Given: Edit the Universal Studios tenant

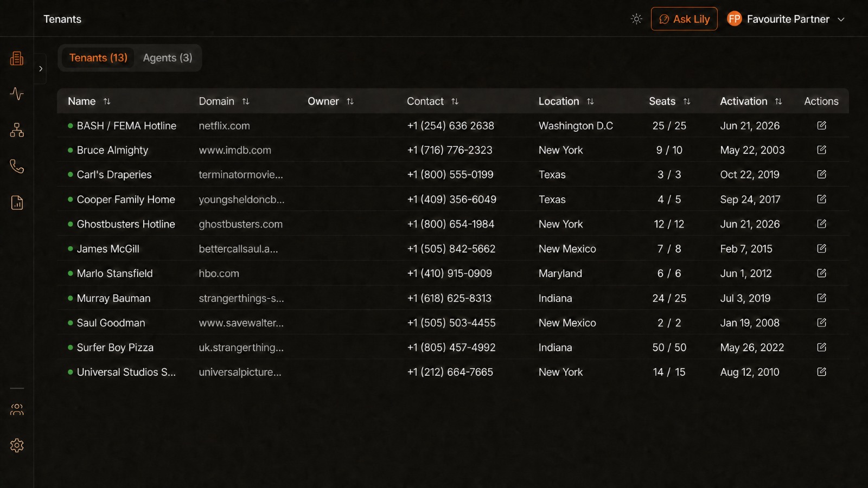Looking at the screenshot, I should coord(821,372).
